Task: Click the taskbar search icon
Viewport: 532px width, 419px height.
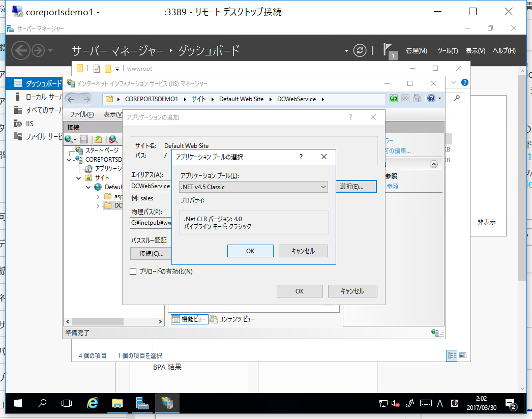Action: click(x=42, y=403)
